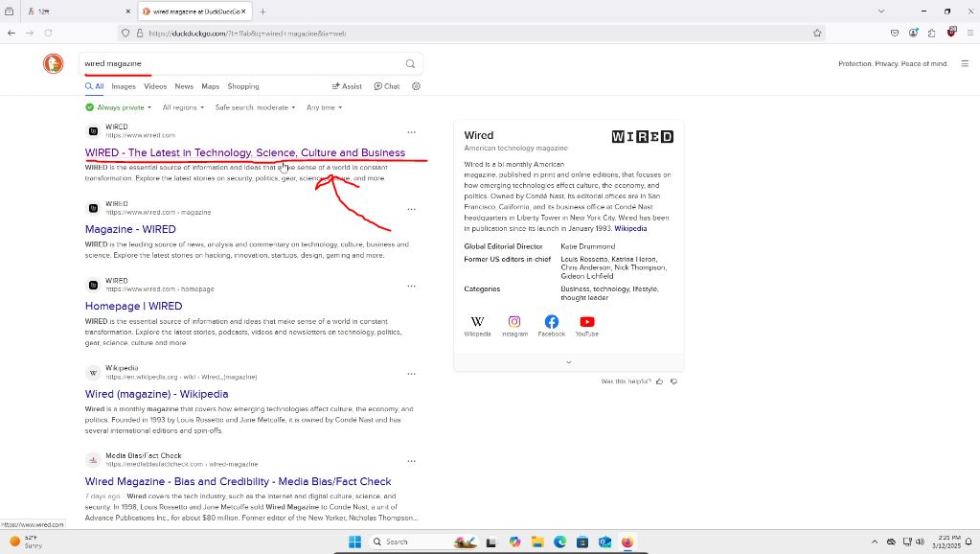Viewport: 980px width, 554px height.
Task: Close the wired magazine DuckDuckGo tab
Action: click(243, 12)
